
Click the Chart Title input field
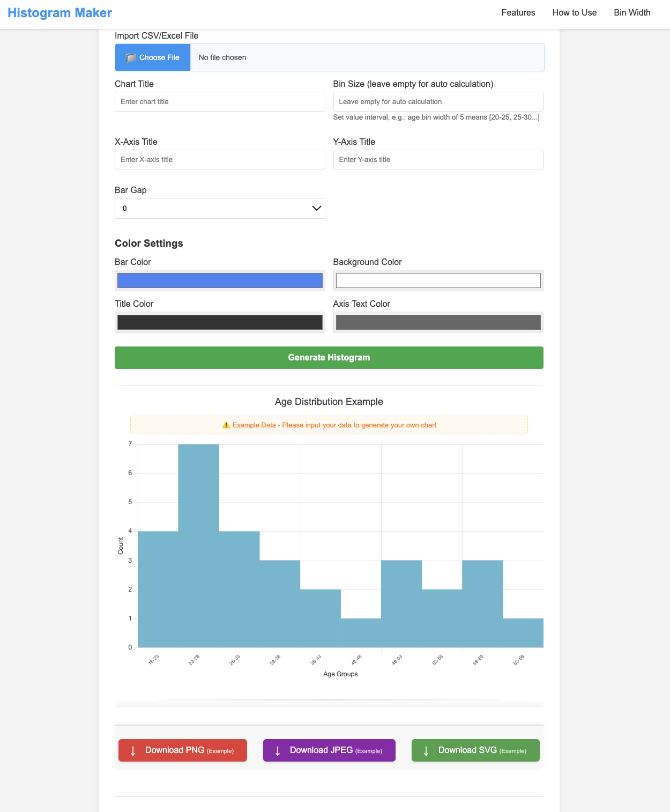tap(220, 101)
